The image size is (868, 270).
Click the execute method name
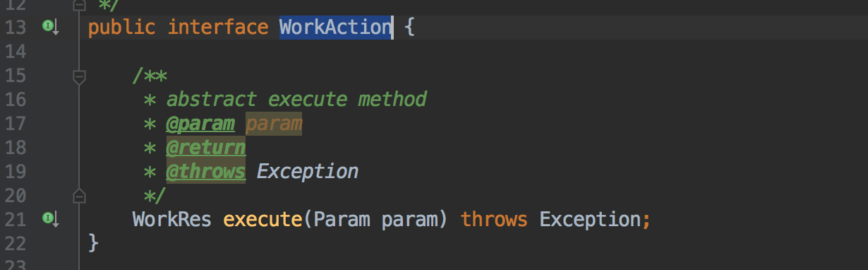tap(263, 219)
